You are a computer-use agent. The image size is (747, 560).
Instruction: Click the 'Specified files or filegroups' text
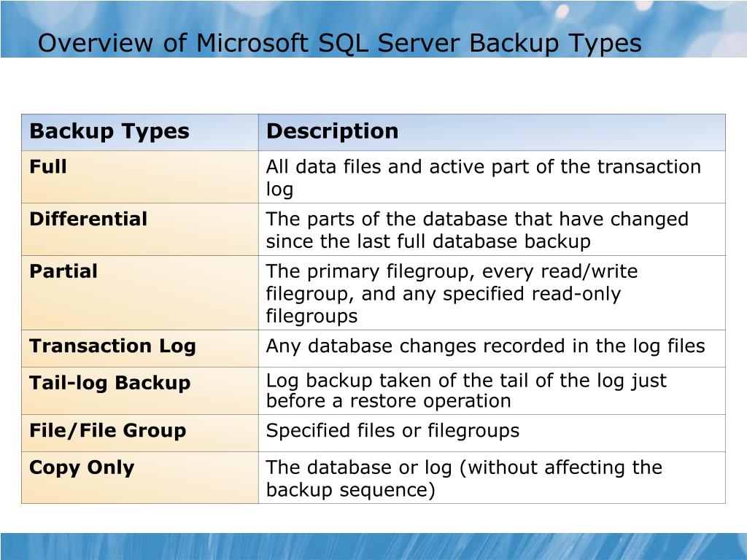392,430
